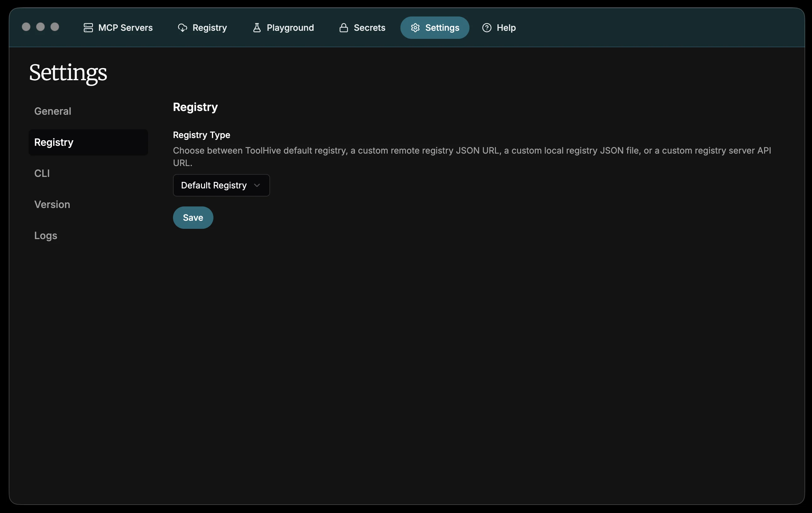This screenshot has width=812, height=513.
Task: Show Version settings section
Action: pos(52,205)
